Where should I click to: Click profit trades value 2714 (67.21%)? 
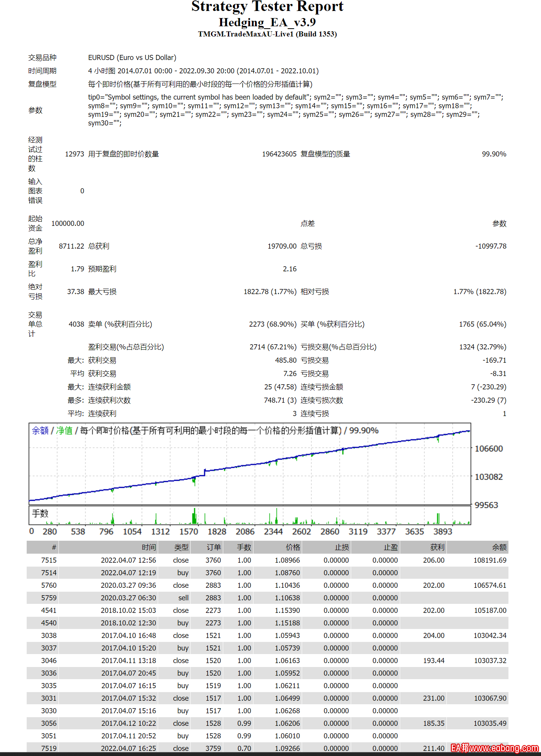pos(273,347)
